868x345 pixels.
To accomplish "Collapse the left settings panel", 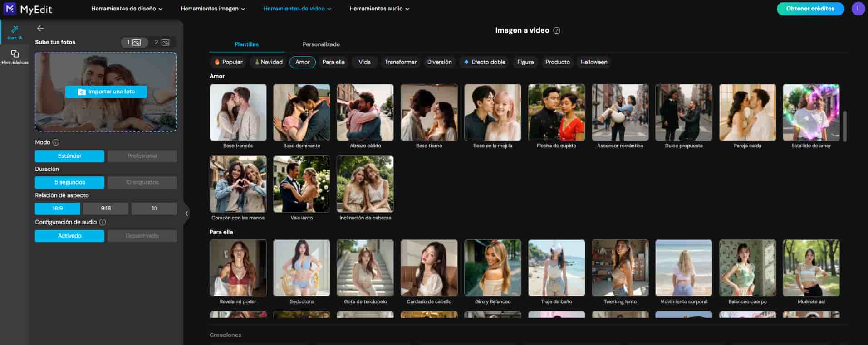I will (186, 214).
